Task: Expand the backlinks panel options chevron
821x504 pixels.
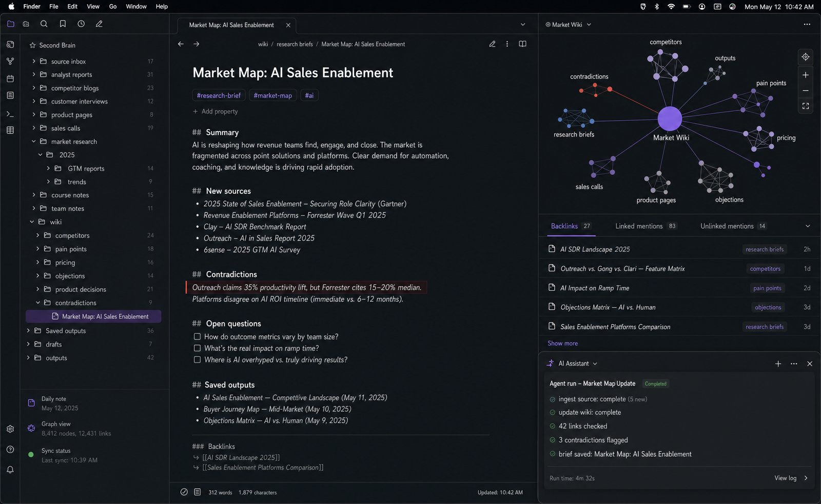Action: pos(808,226)
